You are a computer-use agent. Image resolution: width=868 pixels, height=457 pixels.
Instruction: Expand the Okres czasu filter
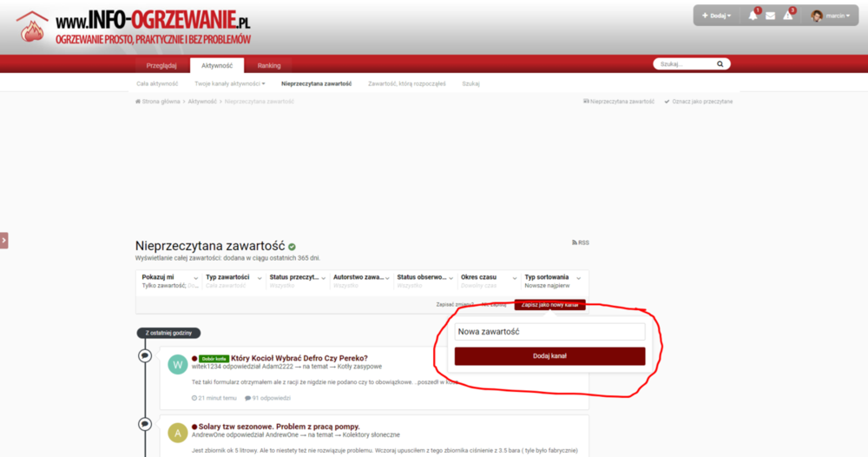point(488,281)
